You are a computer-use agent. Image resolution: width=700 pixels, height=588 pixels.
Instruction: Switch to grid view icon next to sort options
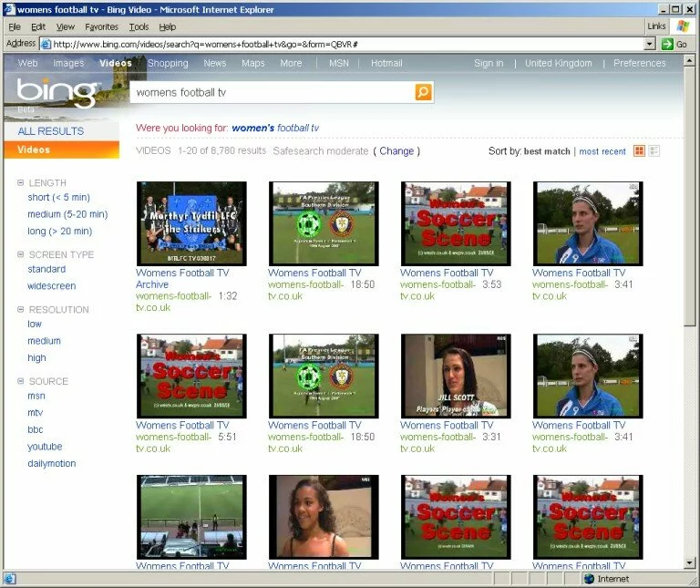(x=639, y=151)
